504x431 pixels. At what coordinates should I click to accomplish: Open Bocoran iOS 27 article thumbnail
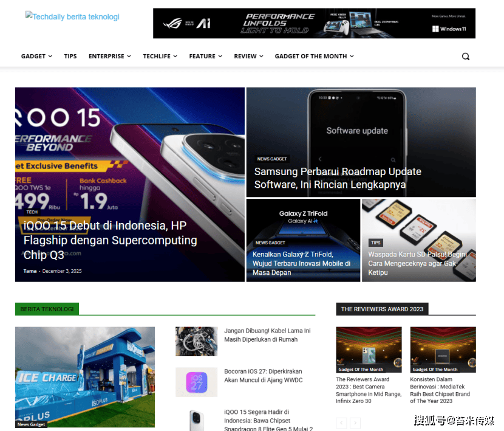[196, 382]
